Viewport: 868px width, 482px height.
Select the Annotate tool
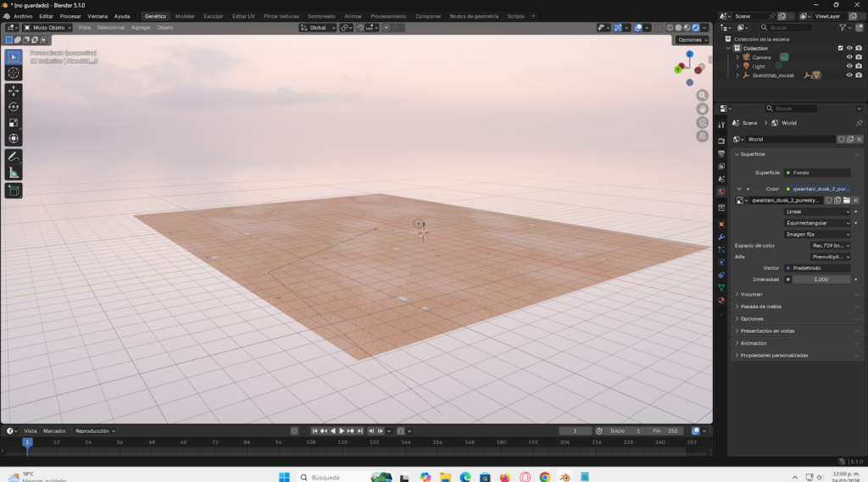point(14,158)
